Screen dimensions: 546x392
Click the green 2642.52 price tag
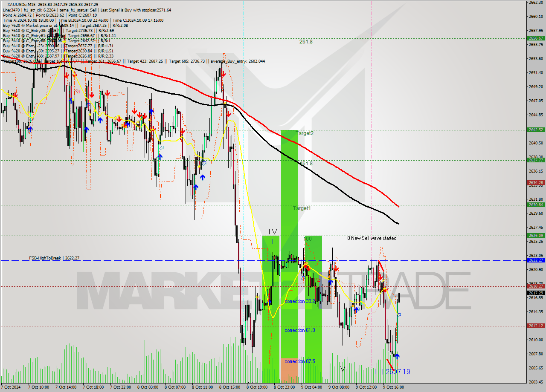pyautogui.click(x=536, y=130)
